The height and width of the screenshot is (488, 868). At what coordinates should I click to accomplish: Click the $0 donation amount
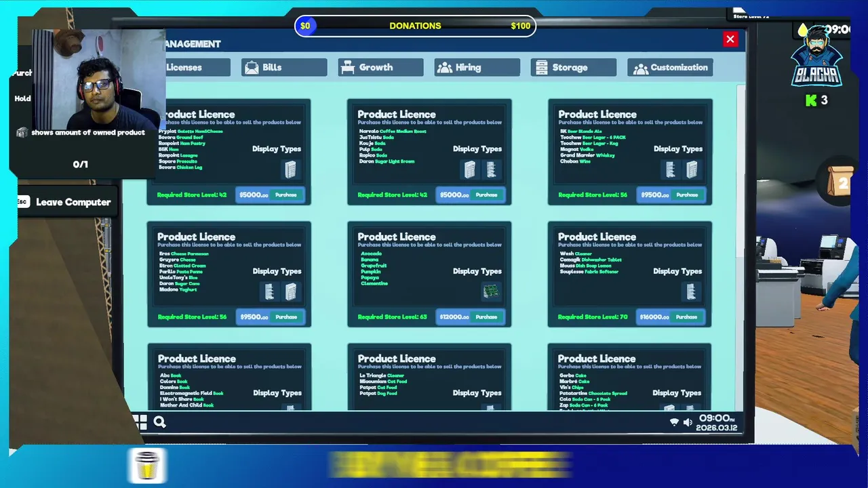[305, 26]
